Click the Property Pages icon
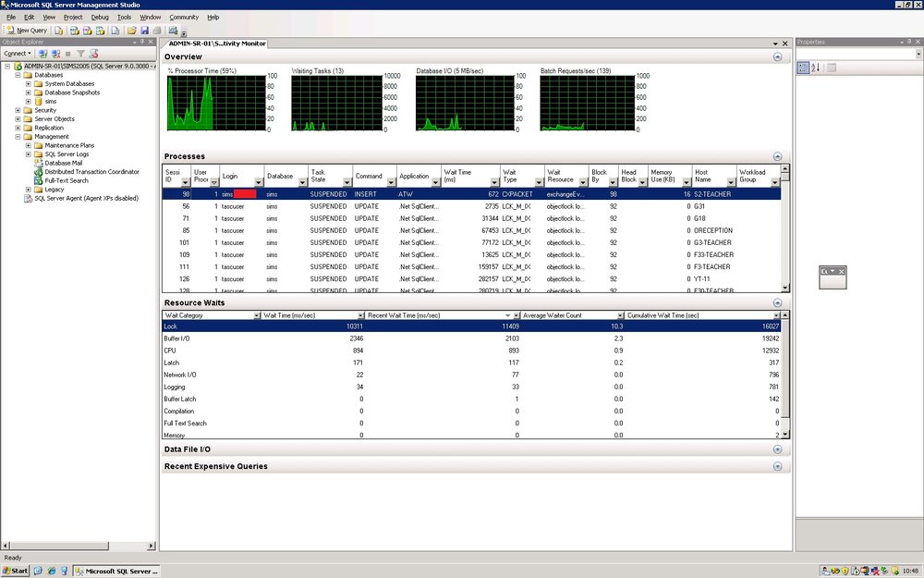This screenshot has height=578, width=924. coord(832,68)
